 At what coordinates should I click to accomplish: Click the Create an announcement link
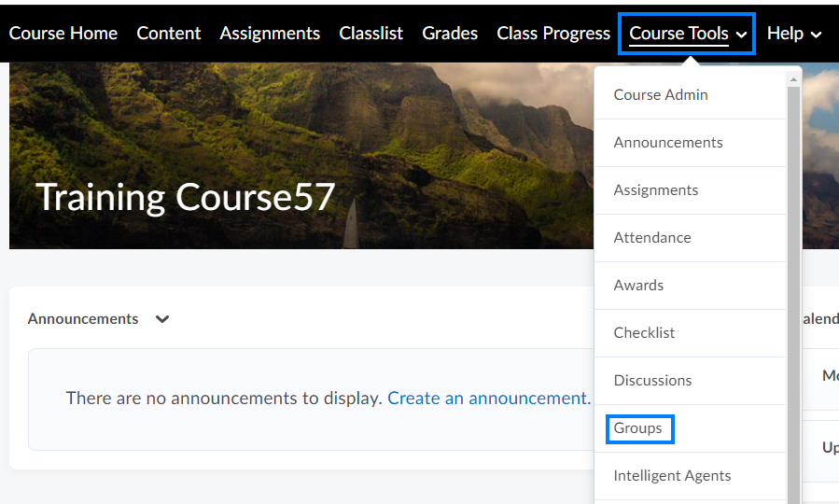488,399
